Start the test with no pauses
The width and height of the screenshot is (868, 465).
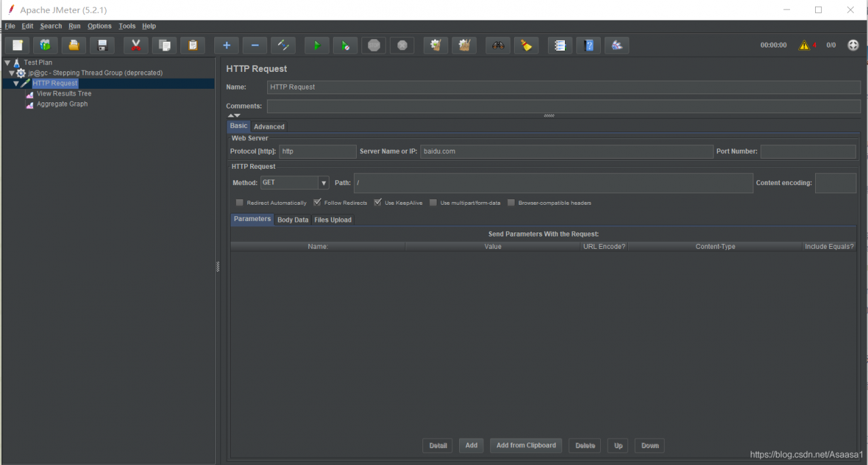coord(345,45)
